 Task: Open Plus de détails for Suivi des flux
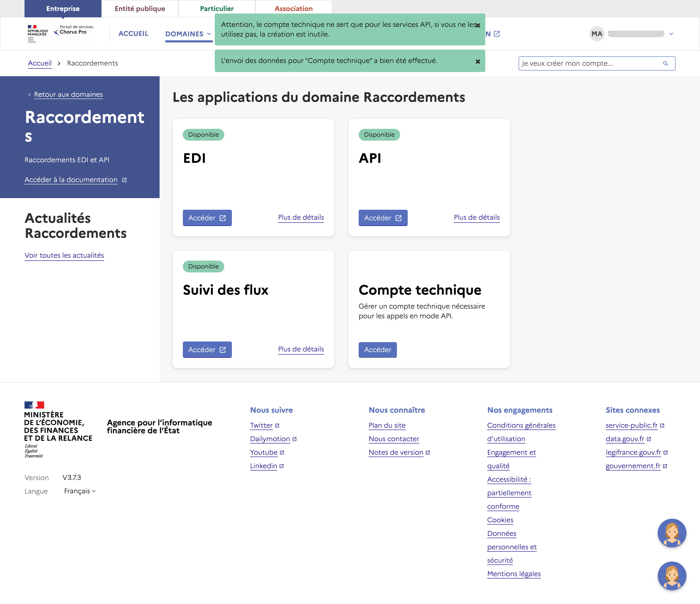pyautogui.click(x=301, y=349)
